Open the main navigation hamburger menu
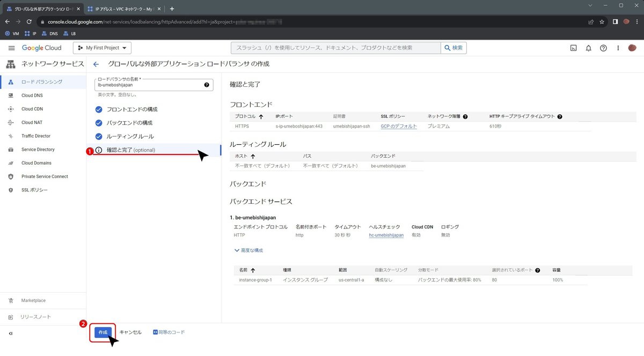 pyautogui.click(x=11, y=48)
